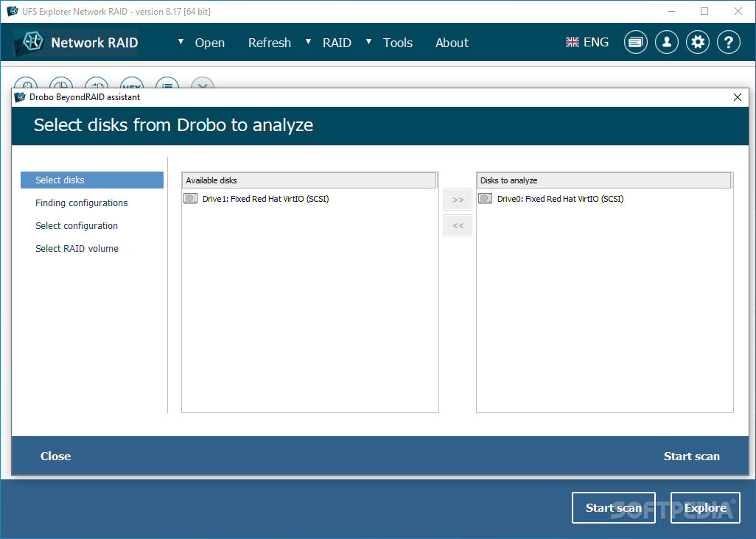Click the UFS Explorer app icon in title bar
The height and width of the screenshot is (539, 756).
(12, 11)
